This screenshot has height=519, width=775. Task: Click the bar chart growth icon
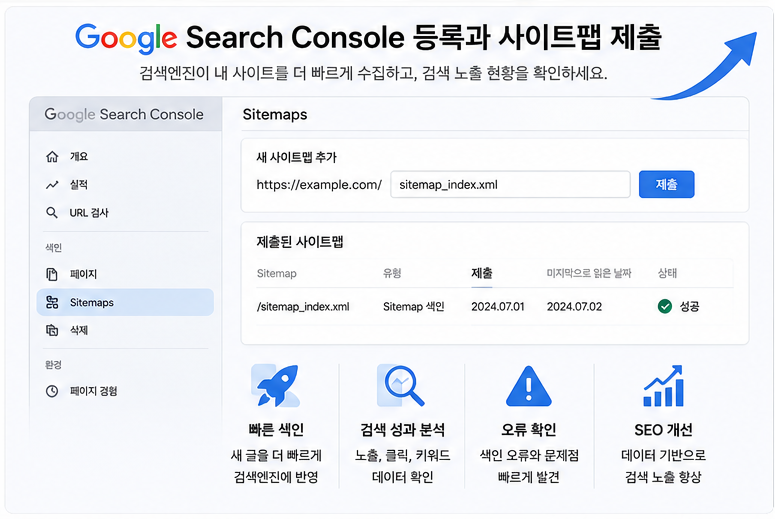click(x=663, y=386)
